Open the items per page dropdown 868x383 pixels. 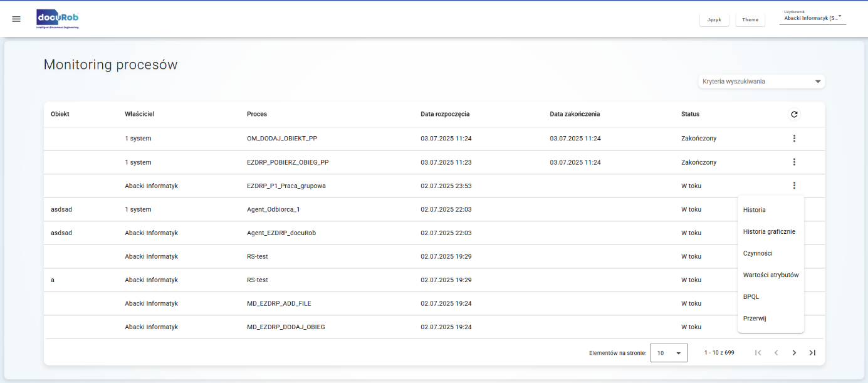[x=669, y=353]
